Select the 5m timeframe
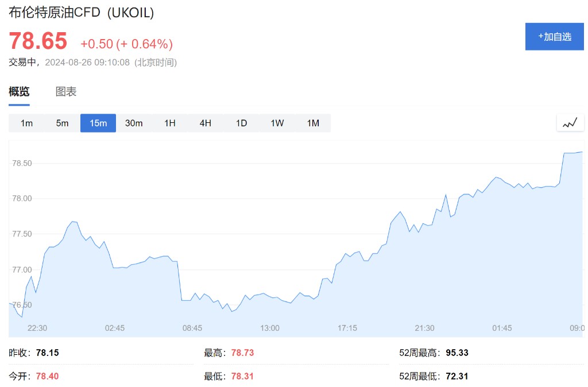Viewport: 588px width, 387px height. [62, 123]
